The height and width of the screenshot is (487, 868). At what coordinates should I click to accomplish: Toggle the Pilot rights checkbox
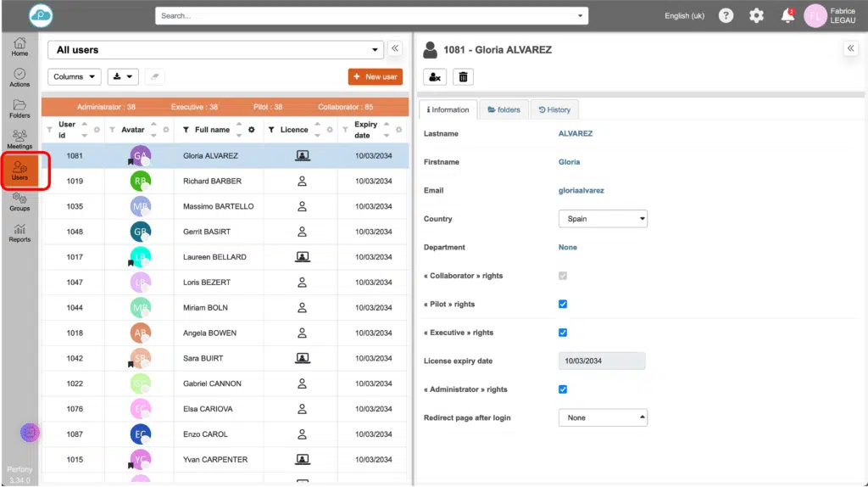tap(563, 304)
